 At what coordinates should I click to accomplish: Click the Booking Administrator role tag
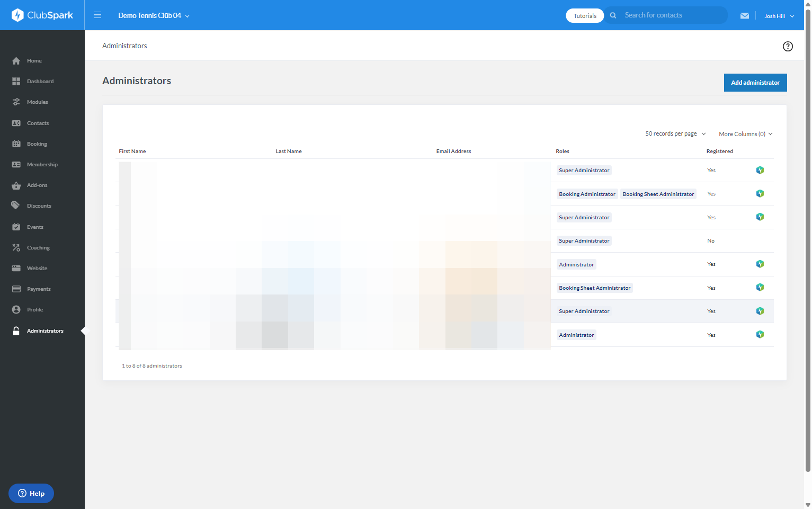(x=587, y=194)
